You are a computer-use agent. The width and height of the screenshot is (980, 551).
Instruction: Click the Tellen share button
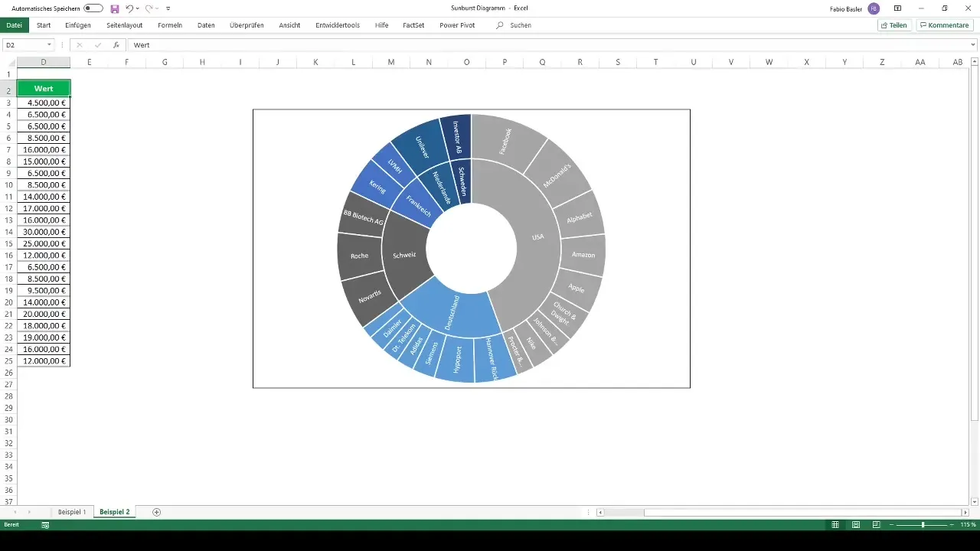pos(893,25)
